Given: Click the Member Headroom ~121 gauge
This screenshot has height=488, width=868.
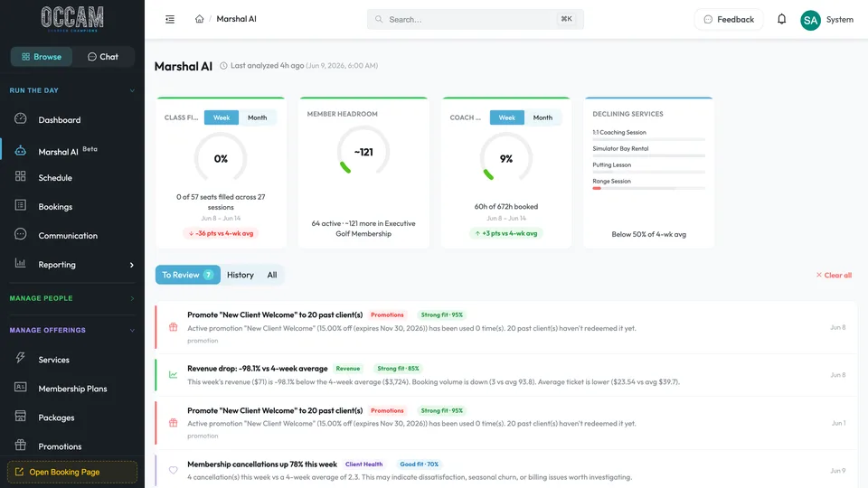Looking at the screenshot, I should pyautogui.click(x=363, y=152).
